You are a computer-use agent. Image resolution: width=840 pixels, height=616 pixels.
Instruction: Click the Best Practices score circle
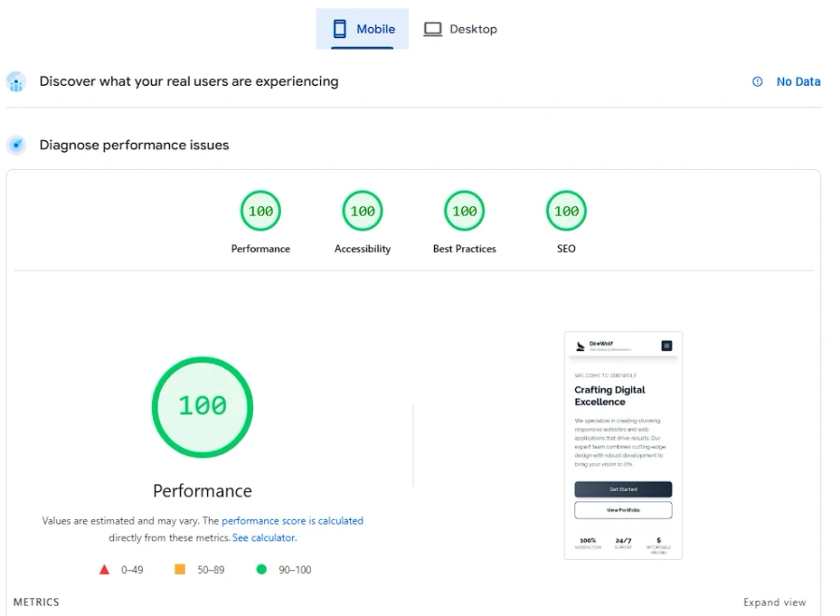(x=464, y=210)
